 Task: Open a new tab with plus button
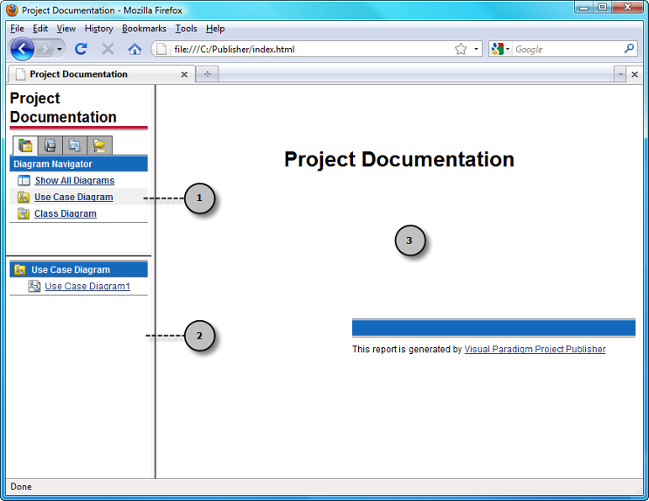[x=207, y=74]
